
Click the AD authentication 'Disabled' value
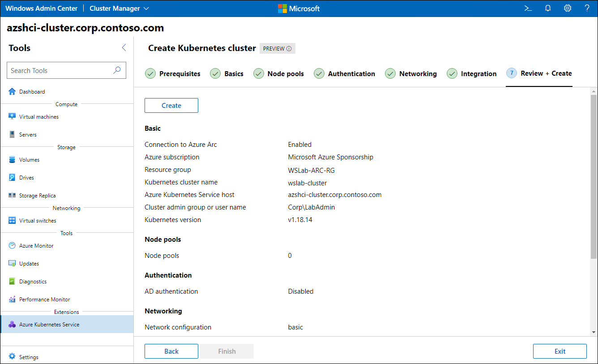coord(301,291)
